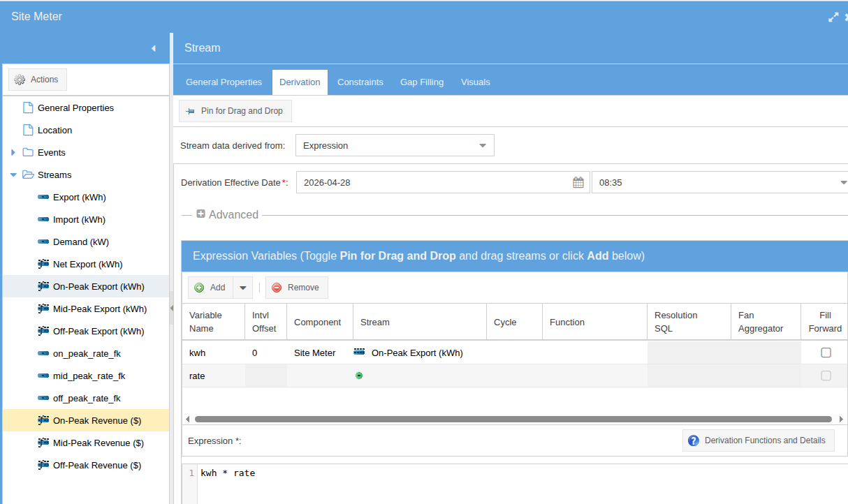Click the Fan Aggregator column header
This screenshot has width=848, height=504.
tap(766, 322)
